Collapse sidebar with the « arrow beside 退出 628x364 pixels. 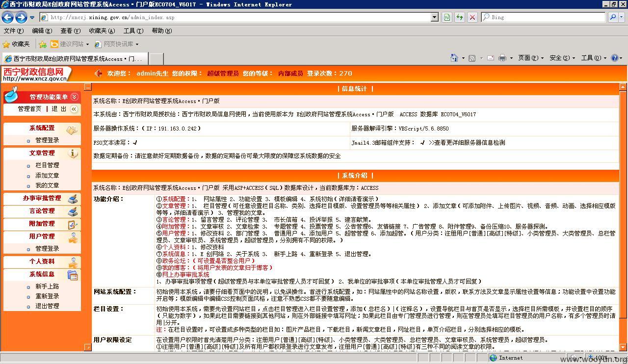[74, 109]
